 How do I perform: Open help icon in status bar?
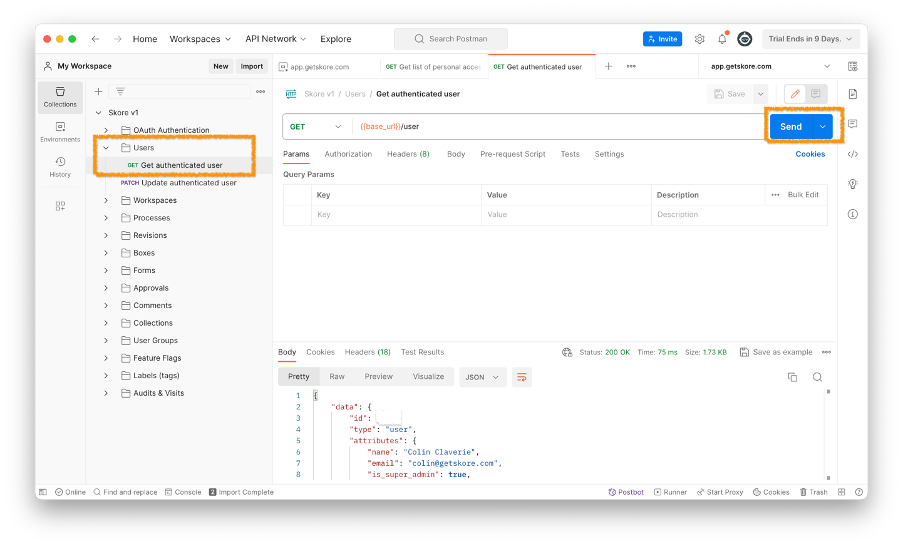pyautogui.click(x=859, y=492)
